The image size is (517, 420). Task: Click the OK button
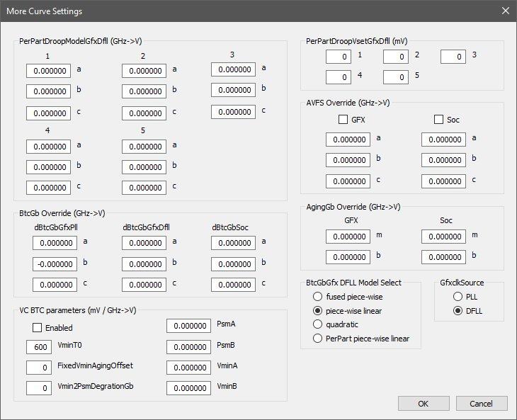[424, 404]
